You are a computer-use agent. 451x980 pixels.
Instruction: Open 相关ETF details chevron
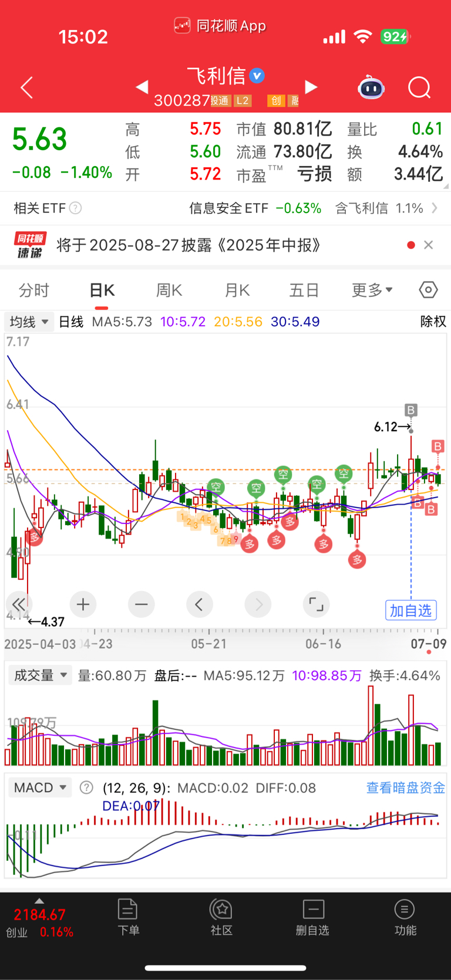[x=435, y=208]
